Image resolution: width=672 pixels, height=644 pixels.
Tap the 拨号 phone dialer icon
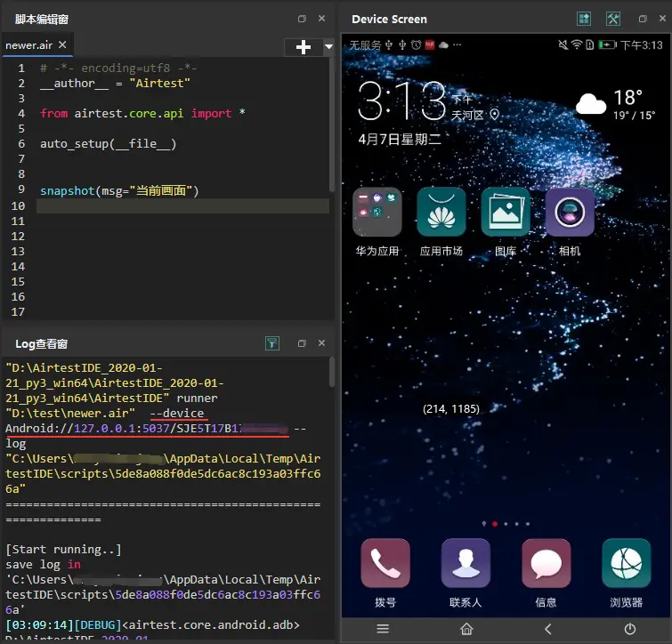385,563
